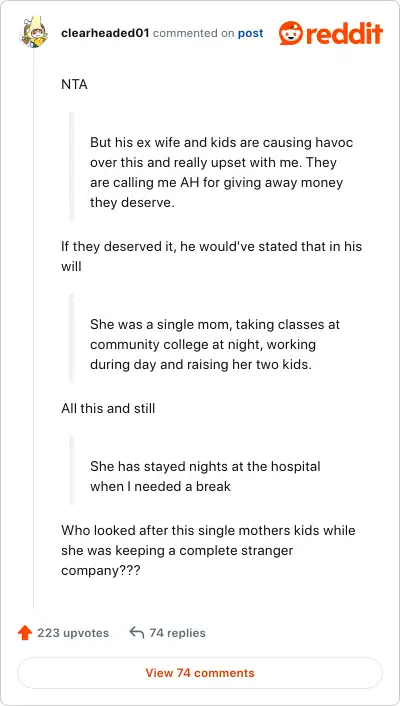Click the quote starting "But his ex wife"
The height and width of the screenshot is (706, 400).
pyautogui.click(x=222, y=173)
